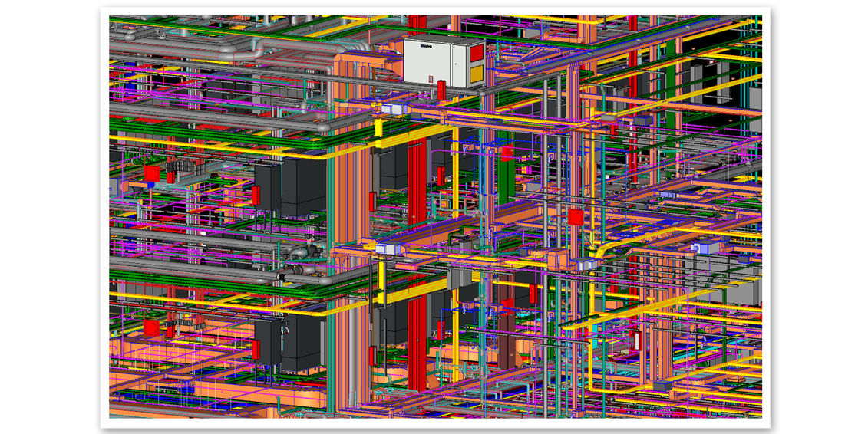Select the lower red box at far left
868x434 pixels.
[151, 328]
